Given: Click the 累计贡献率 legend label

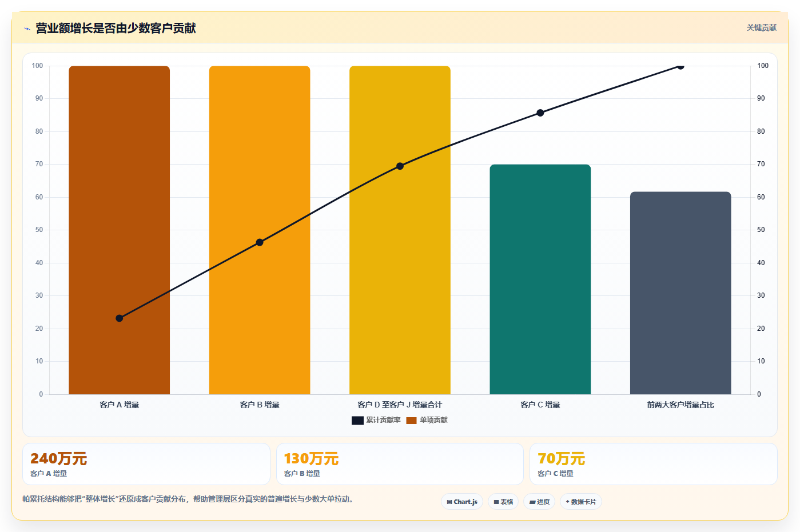Looking at the screenshot, I should coord(383,420).
